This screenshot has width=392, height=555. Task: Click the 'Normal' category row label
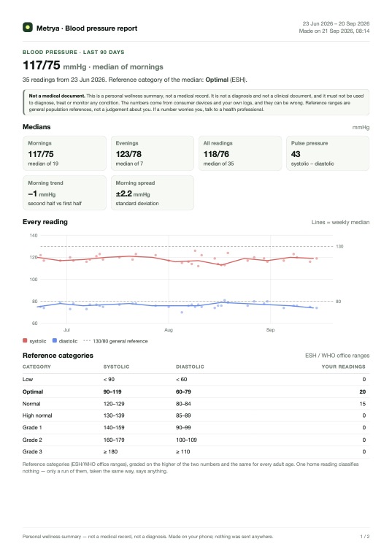(x=31, y=404)
